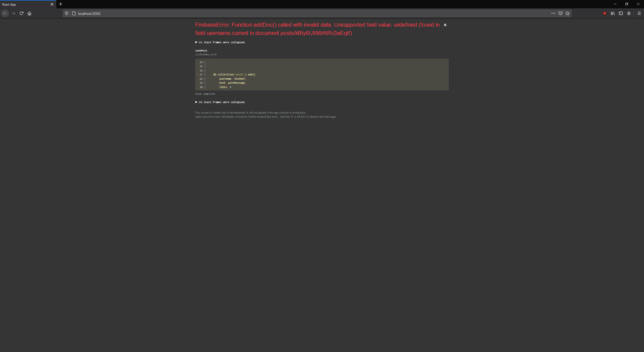
Task: Open the Library bookmarks and history icon
Action: [x=613, y=13]
